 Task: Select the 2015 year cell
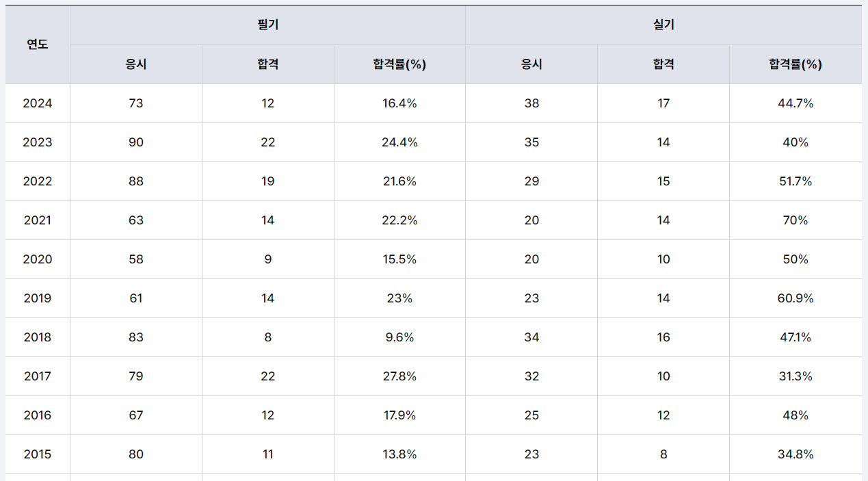point(38,454)
